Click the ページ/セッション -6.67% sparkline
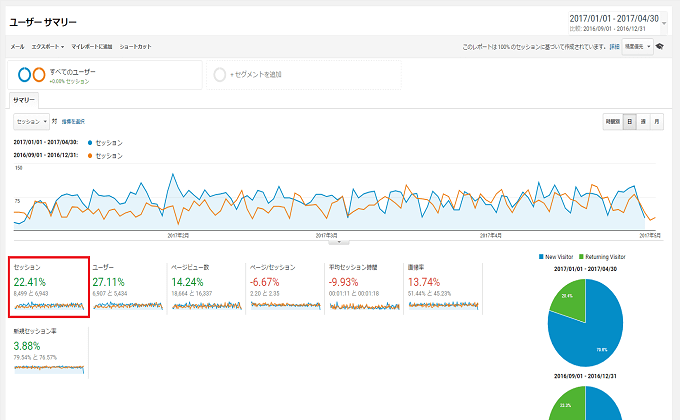 tap(286, 306)
